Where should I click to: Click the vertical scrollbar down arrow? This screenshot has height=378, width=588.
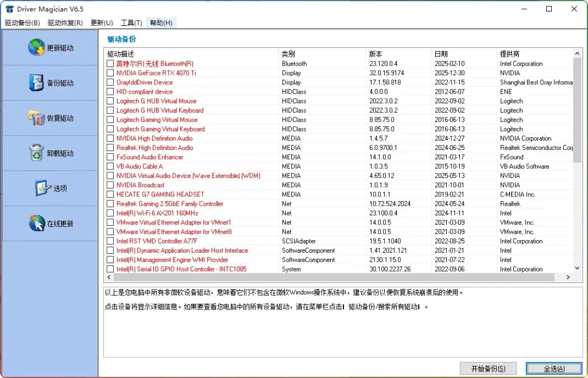point(578,268)
